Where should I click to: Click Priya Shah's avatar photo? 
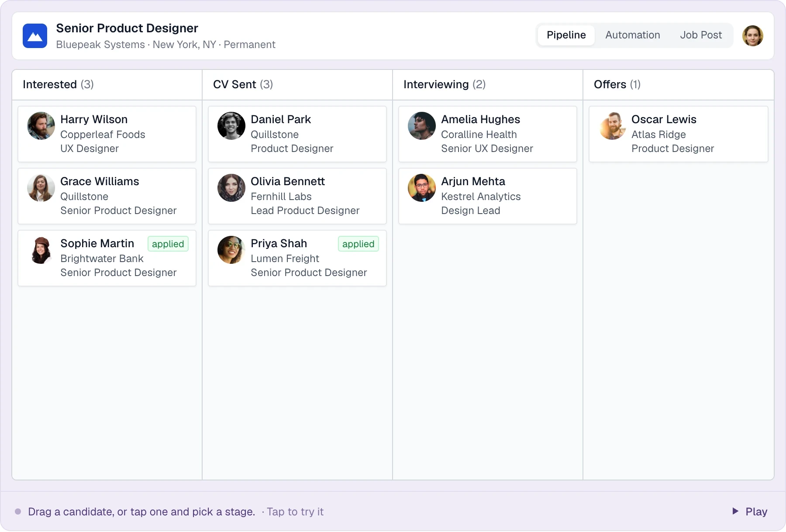231,250
